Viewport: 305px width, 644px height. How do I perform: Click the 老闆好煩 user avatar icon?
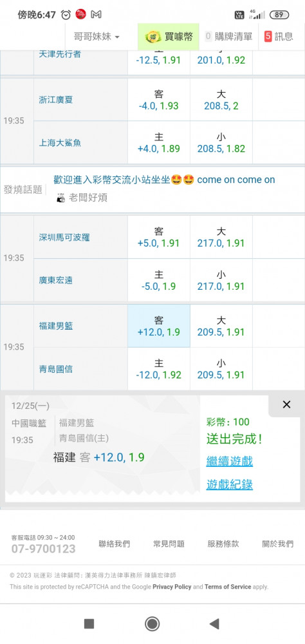(x=60, y=198)
